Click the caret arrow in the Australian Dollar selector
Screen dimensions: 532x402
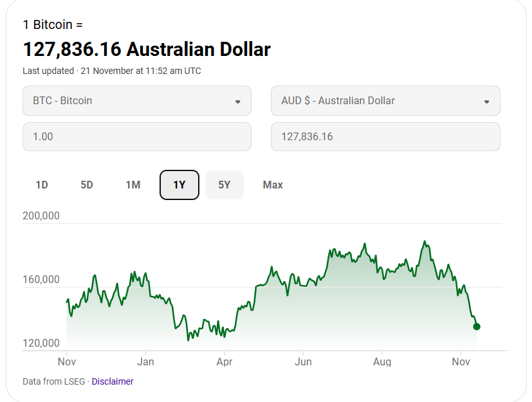point(486,102)
